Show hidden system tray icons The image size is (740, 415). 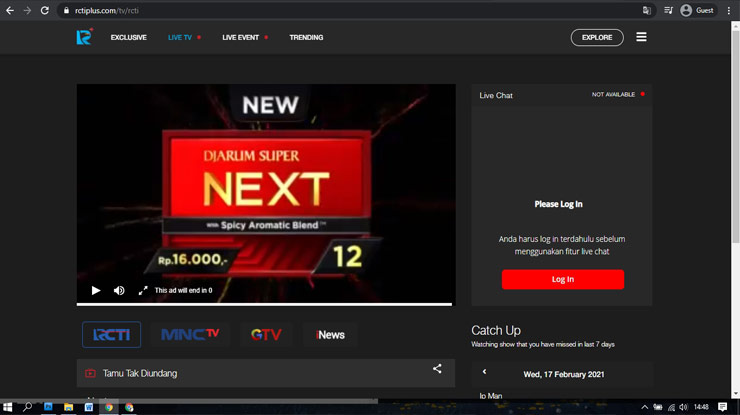pos(645,407)
